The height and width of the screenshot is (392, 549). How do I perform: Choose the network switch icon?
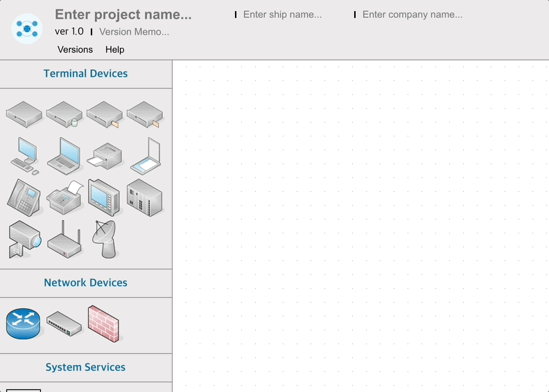pyautogui.click(x=64, y=323)
